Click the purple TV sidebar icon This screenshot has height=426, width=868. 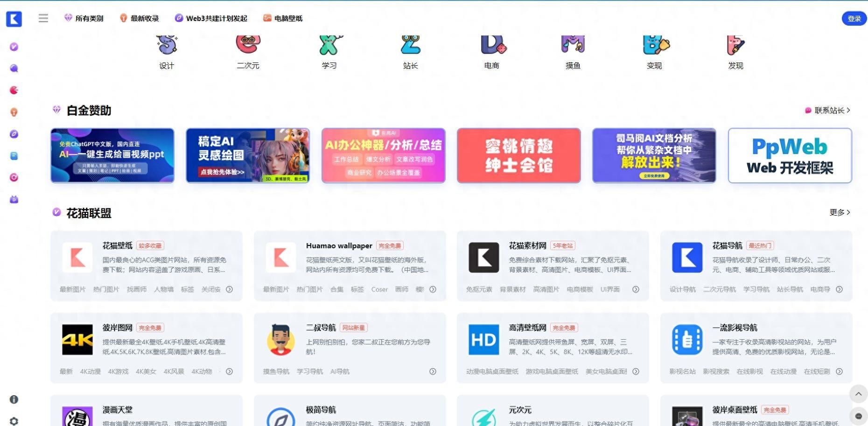pyautogui.click(x=14, y=199)
